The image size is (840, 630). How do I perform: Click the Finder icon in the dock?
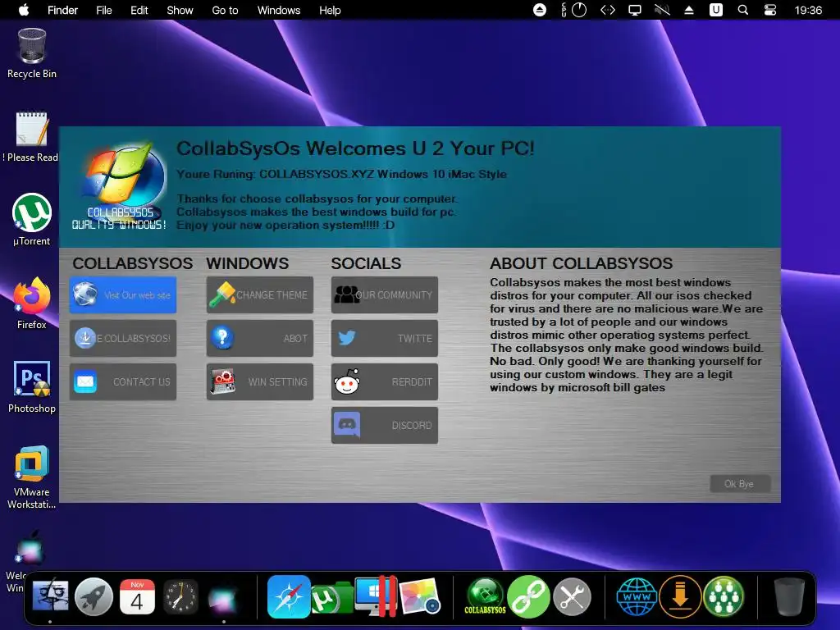pyautogui.click(x=50, y=596)
